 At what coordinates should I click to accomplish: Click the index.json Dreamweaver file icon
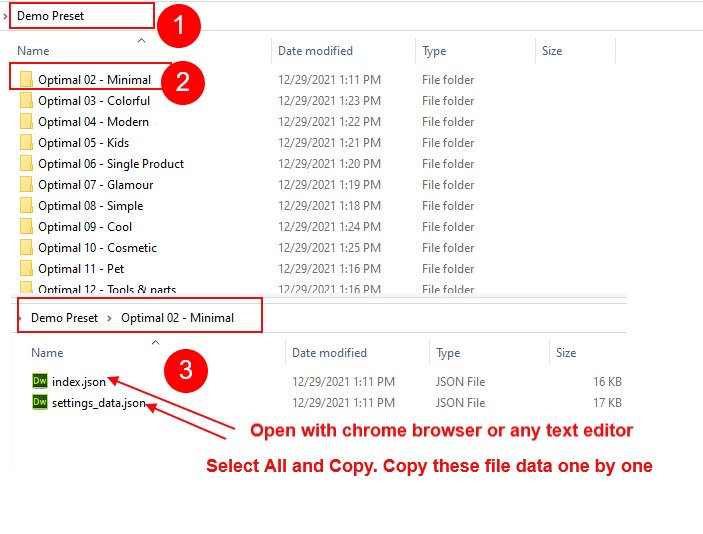click(x=40, y=381)
